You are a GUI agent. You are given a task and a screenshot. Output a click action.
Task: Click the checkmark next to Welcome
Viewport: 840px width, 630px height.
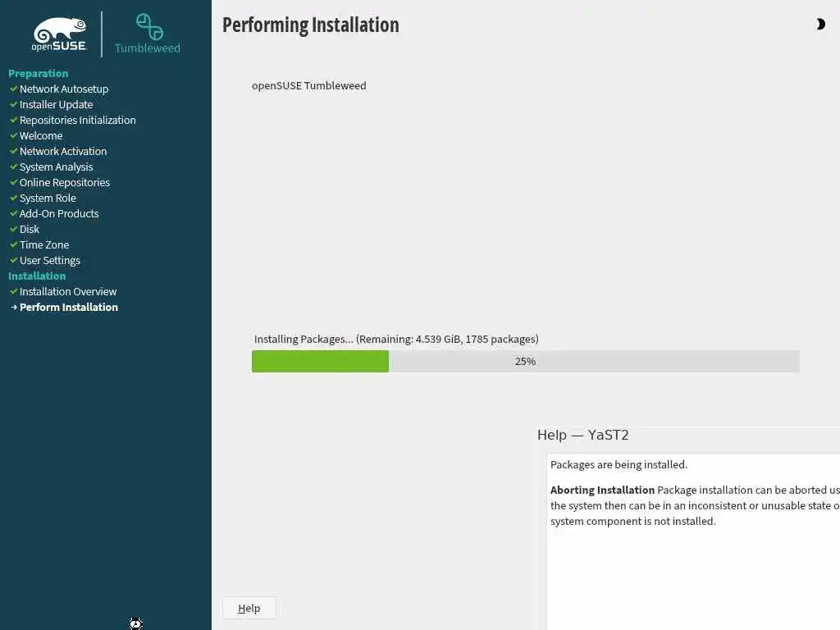pos(14,135)
